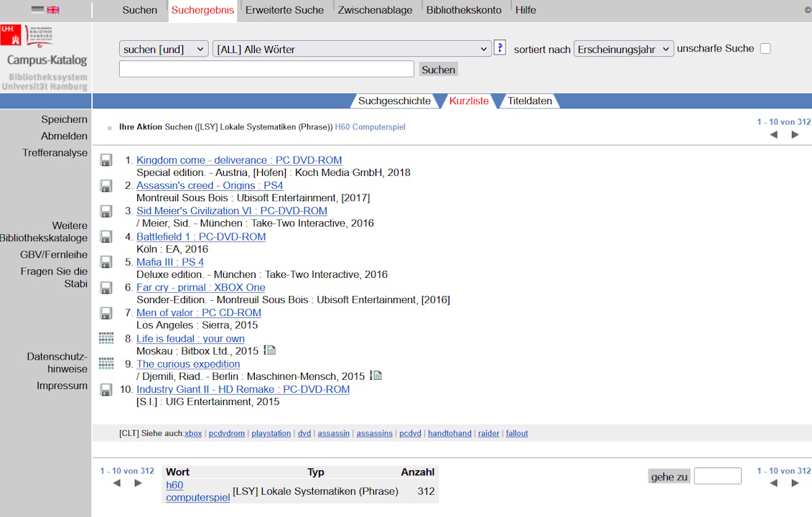Switch to the Titeldaten tab
The image size is (812, 517).
tap(530, 101)
